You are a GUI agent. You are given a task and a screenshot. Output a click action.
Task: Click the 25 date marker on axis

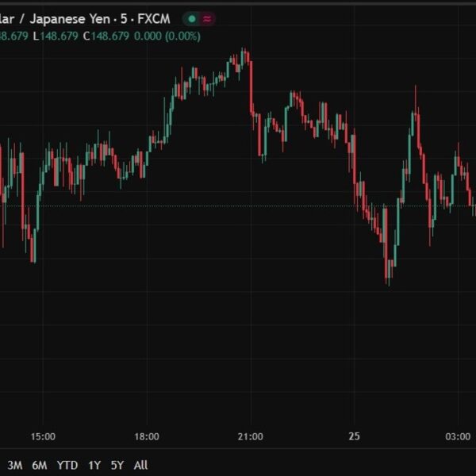pyautogui.click(x=354, y=437)
